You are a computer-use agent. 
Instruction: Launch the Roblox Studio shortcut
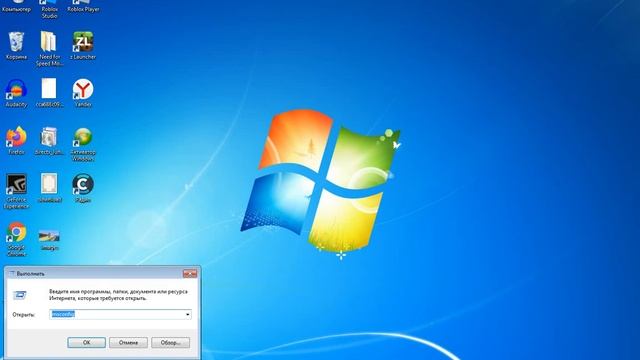coord(49,9)
